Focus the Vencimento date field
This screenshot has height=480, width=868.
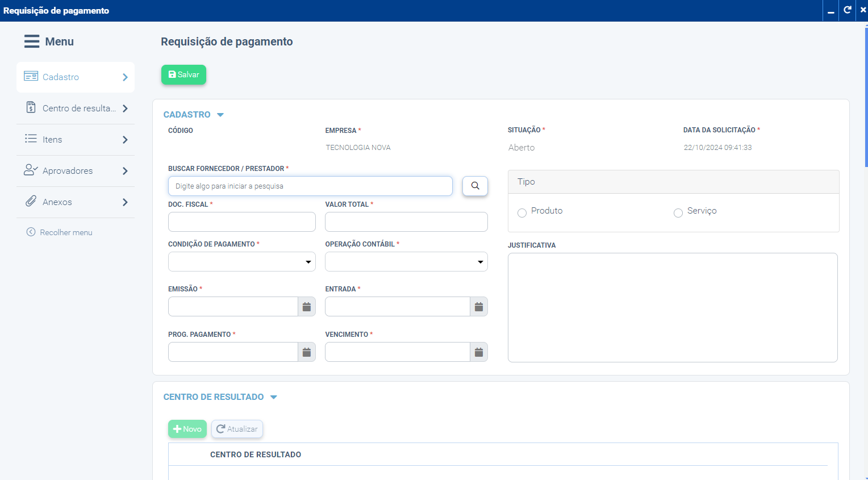(398, 352)
